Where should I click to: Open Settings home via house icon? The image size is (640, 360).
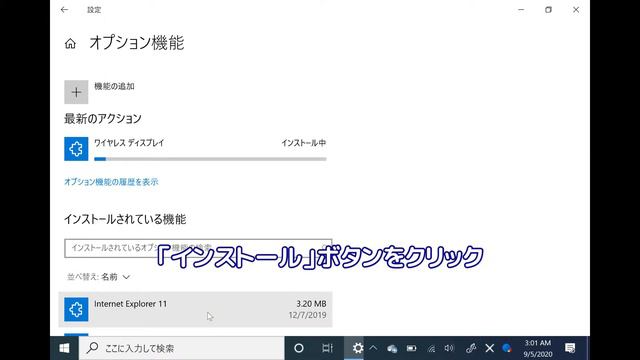(x=70, y=43)
